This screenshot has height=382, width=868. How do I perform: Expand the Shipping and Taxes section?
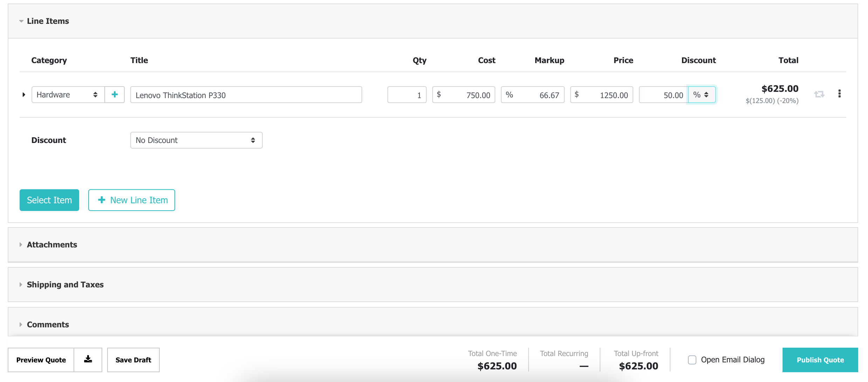[433, 285]
